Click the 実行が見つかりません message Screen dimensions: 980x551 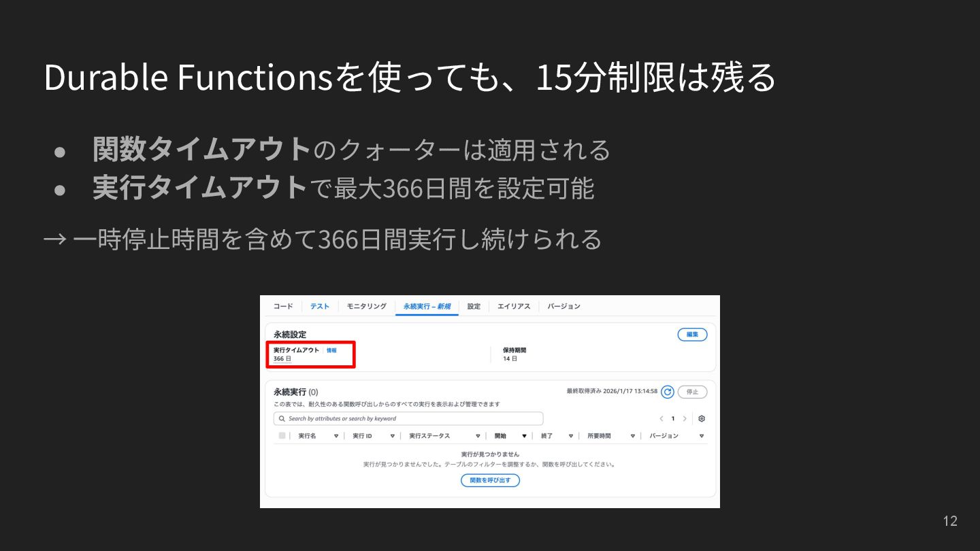coord(490,454)
